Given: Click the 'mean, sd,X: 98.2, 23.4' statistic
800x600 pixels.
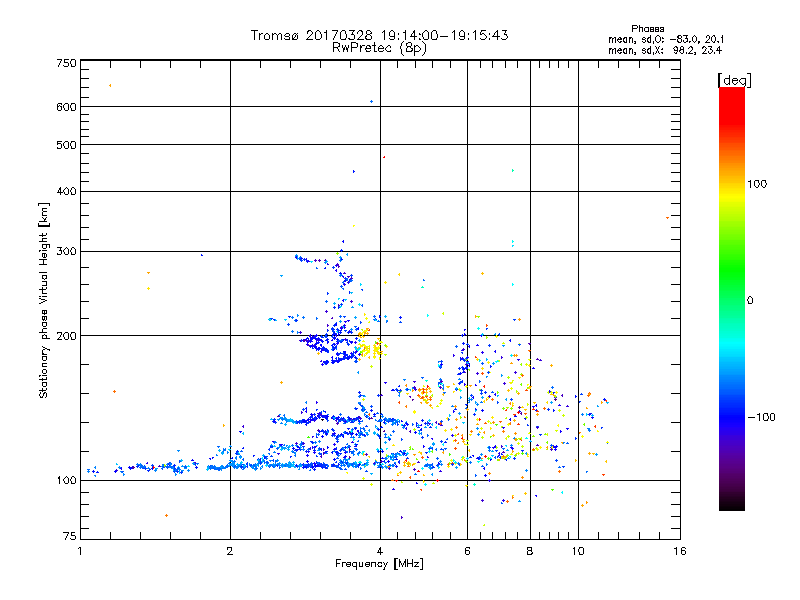Looking at the screenshot, I should pyautogui.click(x=664, y=50).
